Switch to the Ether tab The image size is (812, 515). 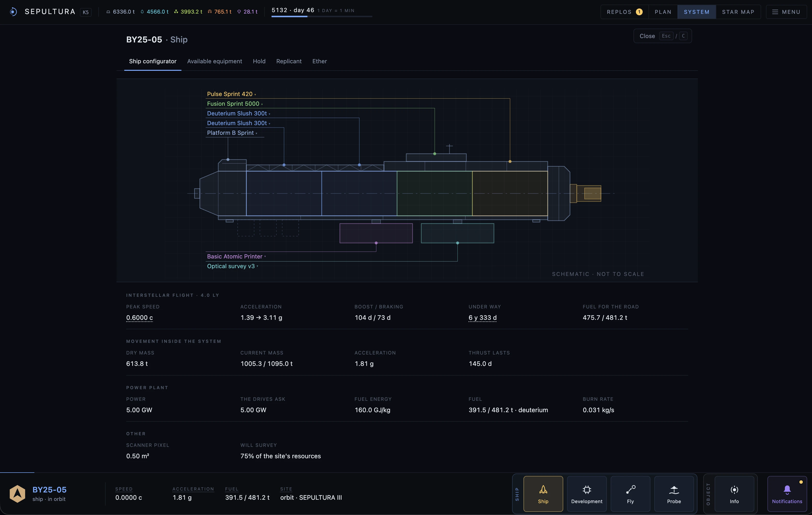point(319,61)
